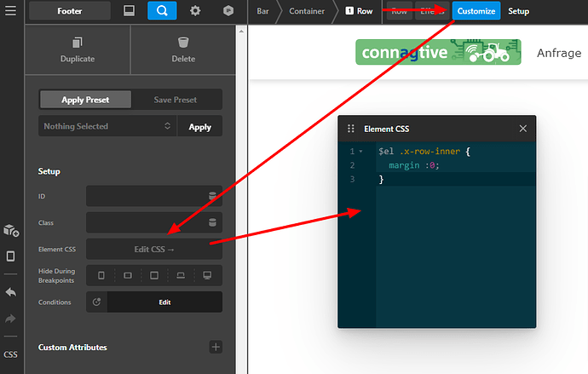Open the settings gear icon
This screenshot has height=374, width=588.
tap(195, 10)
